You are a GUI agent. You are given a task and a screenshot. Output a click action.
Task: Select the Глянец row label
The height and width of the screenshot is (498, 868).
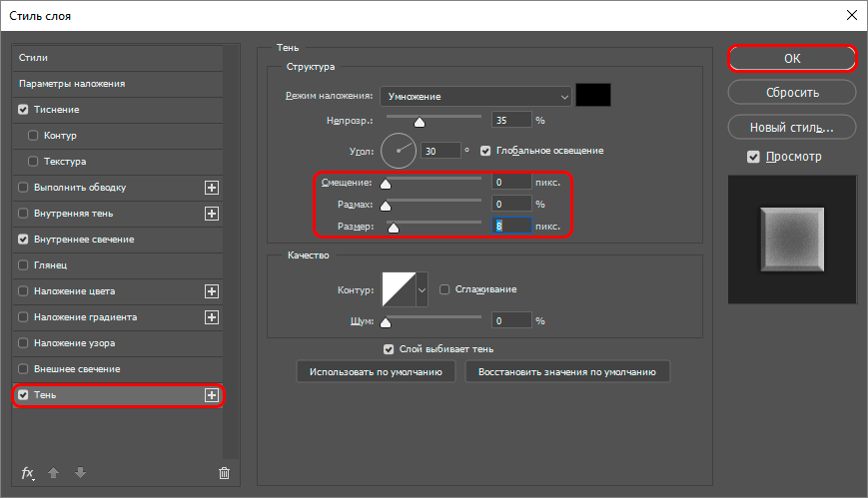pos(50,265)
